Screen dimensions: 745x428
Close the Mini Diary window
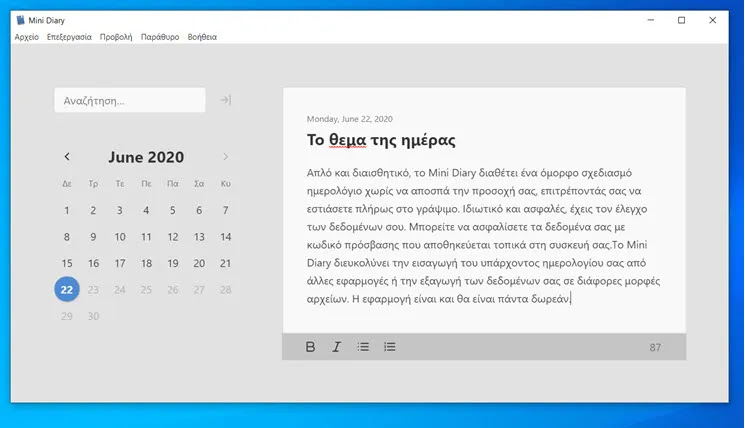[x=713, y=20]
